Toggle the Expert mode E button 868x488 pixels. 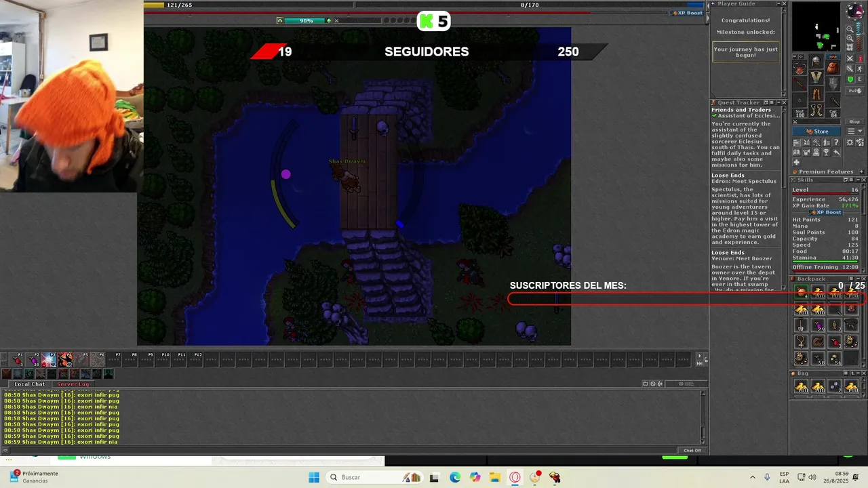(860, 79)
